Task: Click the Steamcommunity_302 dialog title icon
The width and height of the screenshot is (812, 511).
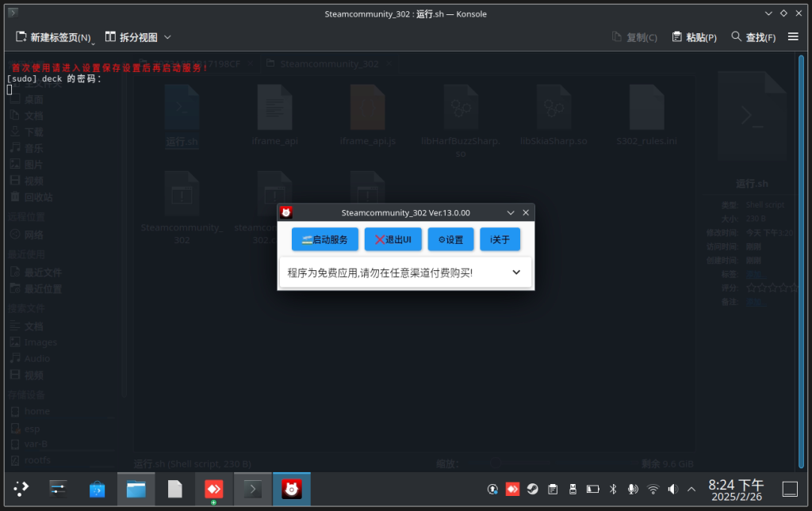Action: pyautogui.click(x=285, y=212)
